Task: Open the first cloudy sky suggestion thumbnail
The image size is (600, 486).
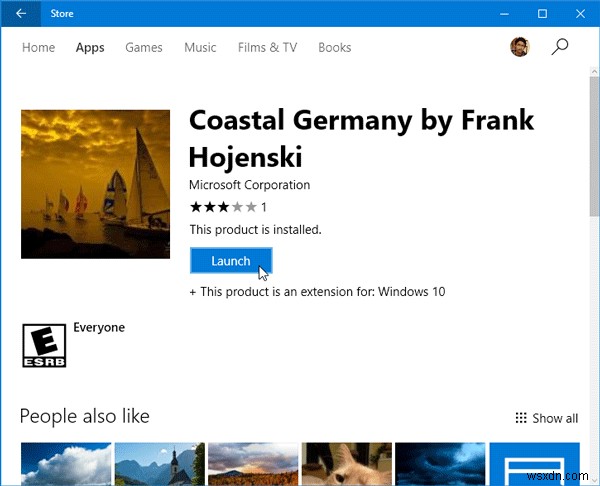Action: pyautogui.click(x=63, y=464)
